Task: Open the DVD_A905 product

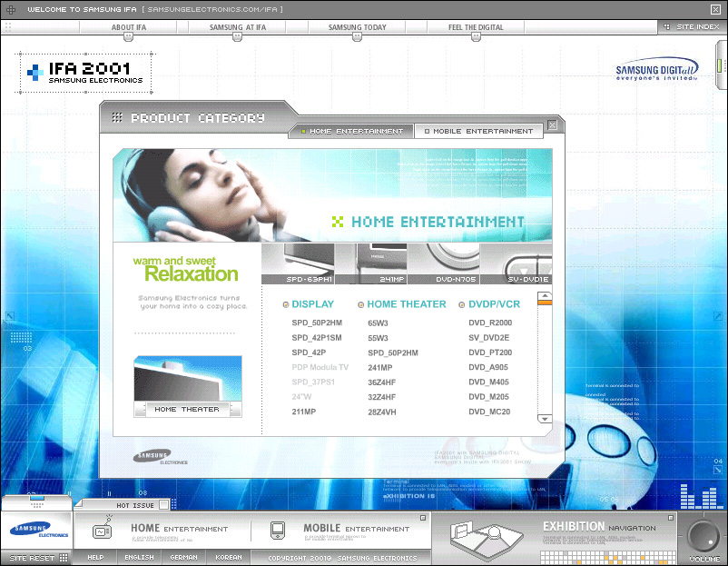Action: click(488, 367)
